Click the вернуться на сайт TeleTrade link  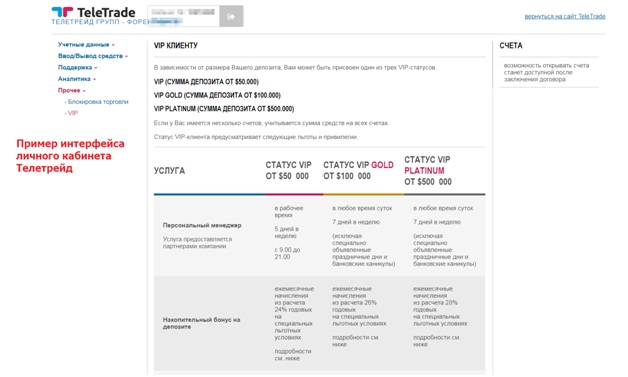[565, 16]
